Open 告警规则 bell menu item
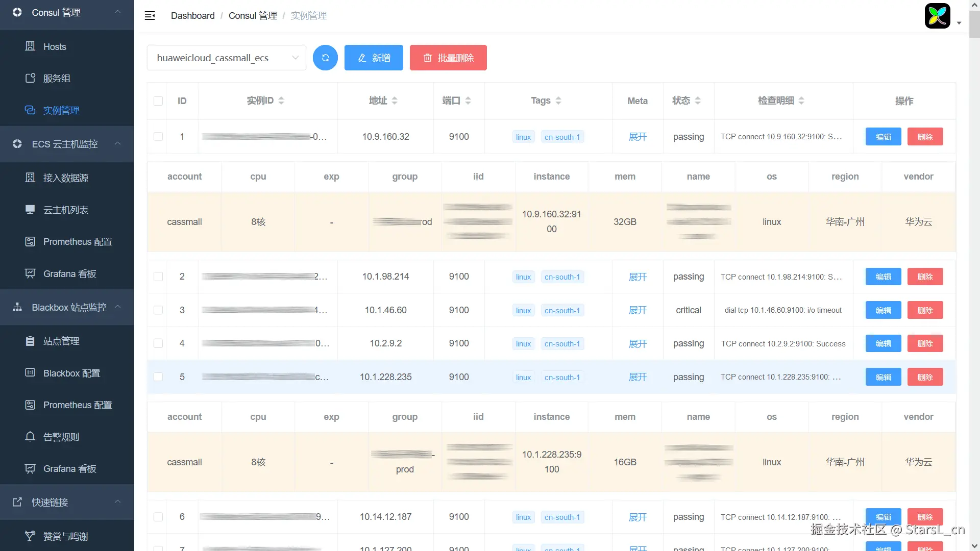The image size is (980, 551). [61, 437]
